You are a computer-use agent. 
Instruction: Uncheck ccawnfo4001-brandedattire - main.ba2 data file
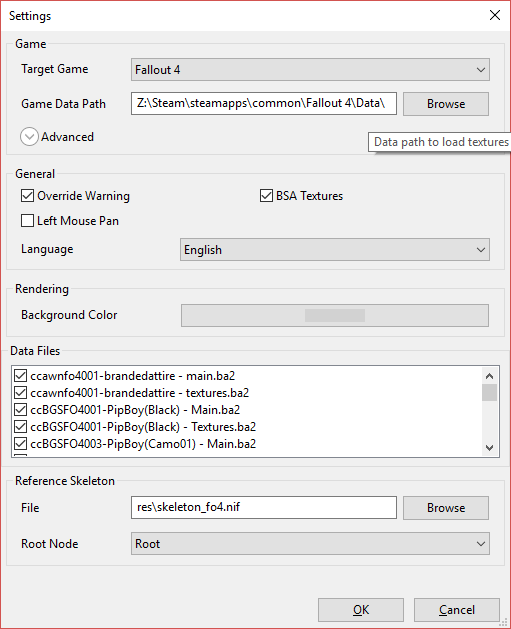[20, 376]
